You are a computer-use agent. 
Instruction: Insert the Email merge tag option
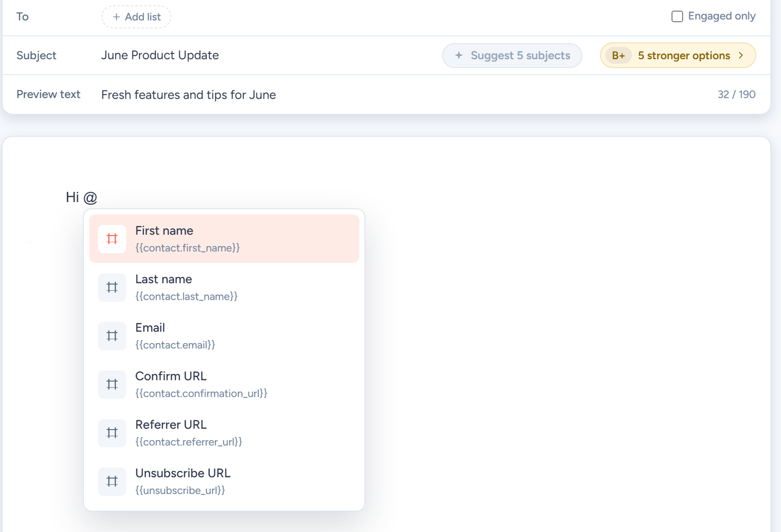[x=224, y=336]
